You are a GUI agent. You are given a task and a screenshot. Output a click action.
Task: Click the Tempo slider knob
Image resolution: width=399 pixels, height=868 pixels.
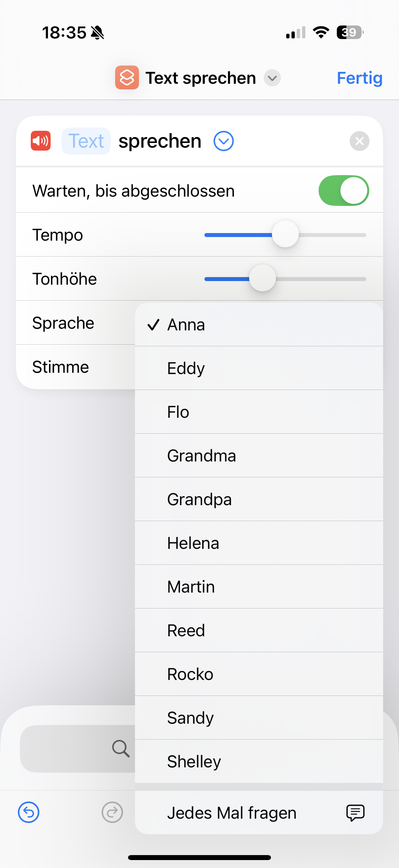(285, 234)
